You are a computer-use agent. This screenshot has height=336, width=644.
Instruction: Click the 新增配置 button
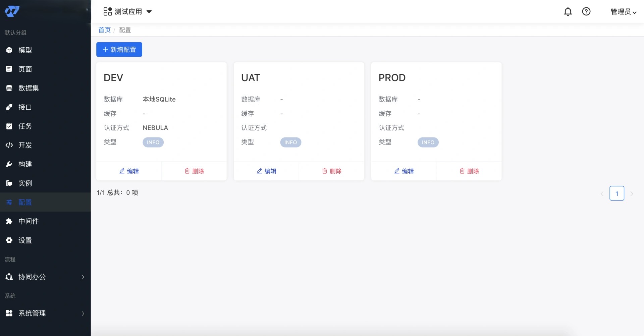tap(119, 50)
